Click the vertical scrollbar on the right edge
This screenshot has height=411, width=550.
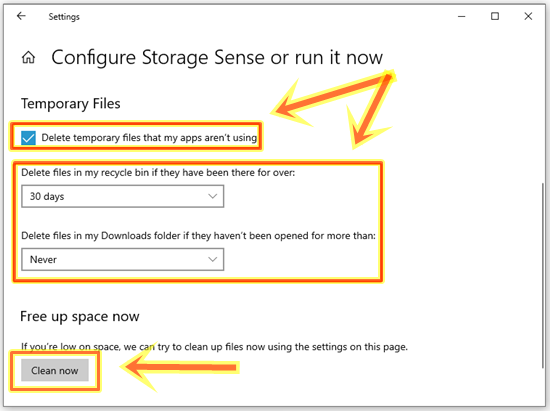[x=543, y=275]
